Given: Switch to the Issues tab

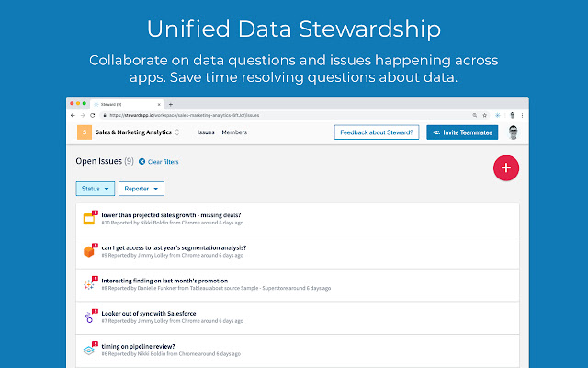Looking at the screenshot, I should (x=206, y=132).
